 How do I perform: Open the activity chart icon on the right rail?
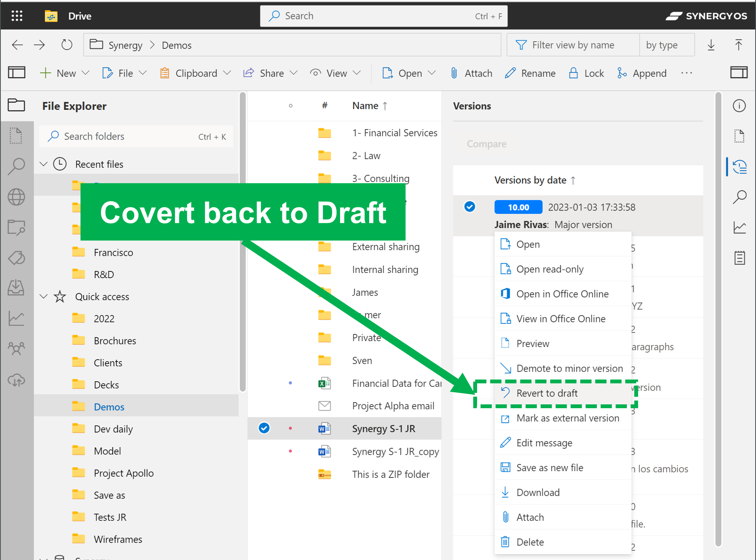click(739, 227)
